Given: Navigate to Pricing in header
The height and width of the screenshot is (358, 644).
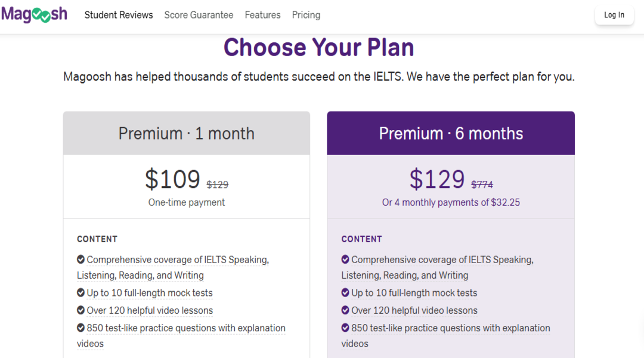Looking at the screenshot, I should pos(306,15).
